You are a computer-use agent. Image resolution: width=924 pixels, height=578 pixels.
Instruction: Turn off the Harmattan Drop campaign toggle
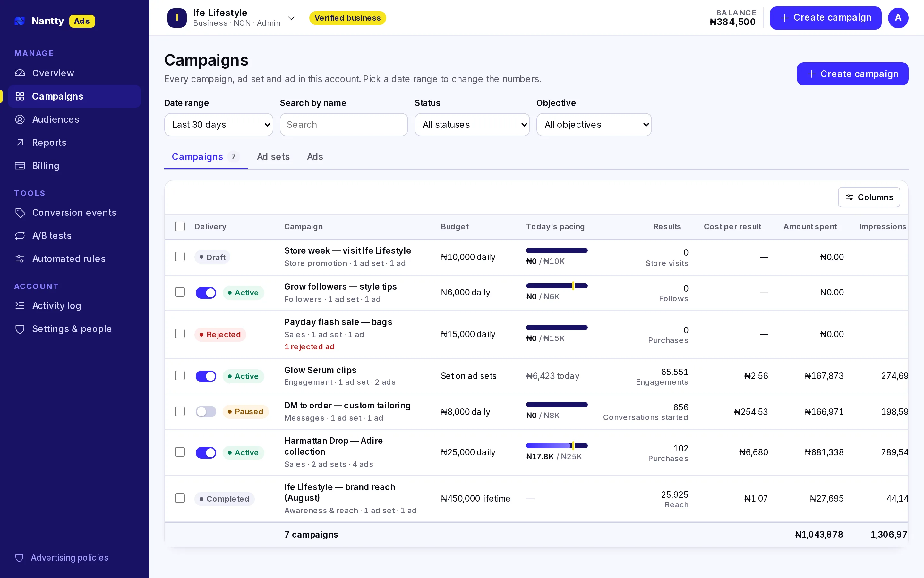click(206, 453)
